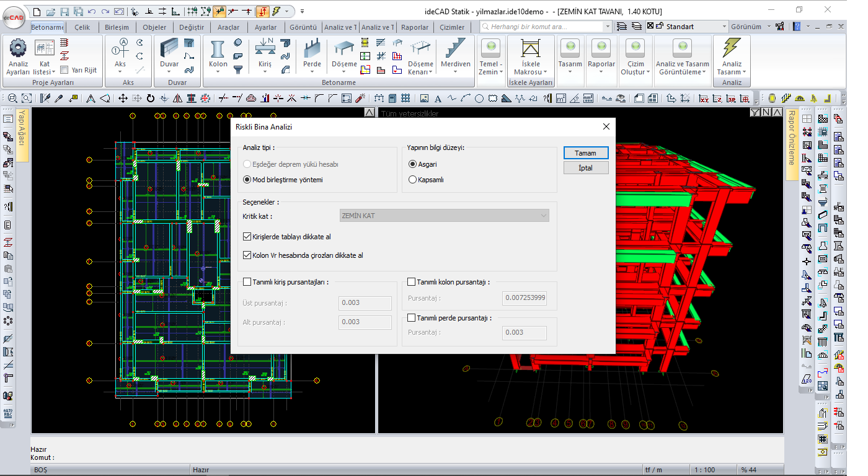
Task: Open the Standart layer dropdown
Action: click(724, 27)
